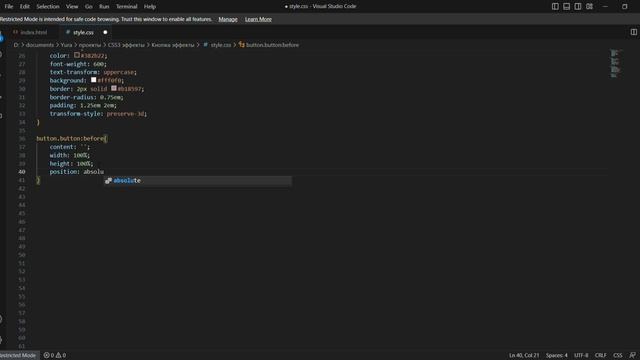Viewport: 640px width, 360px height.
Task: Open the pink #b18597 border color swatch
Action: point(114,88)
